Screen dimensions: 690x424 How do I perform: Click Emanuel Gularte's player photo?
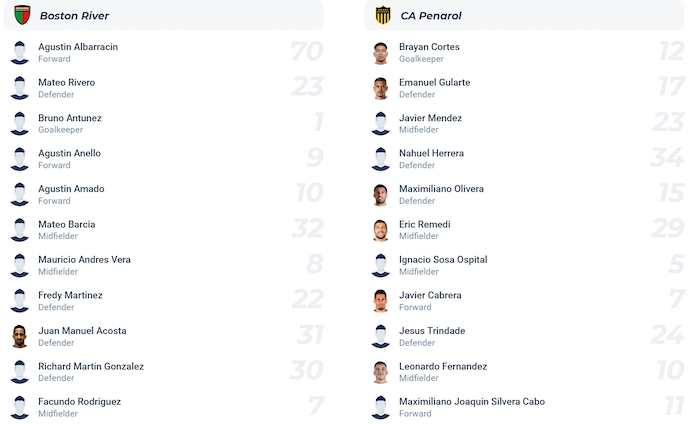coord(380,88)
